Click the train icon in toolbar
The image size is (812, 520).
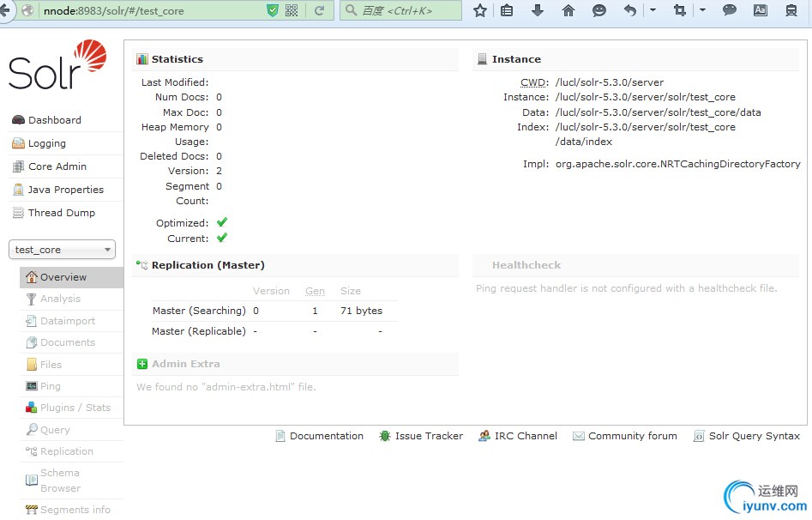(791, 10)
